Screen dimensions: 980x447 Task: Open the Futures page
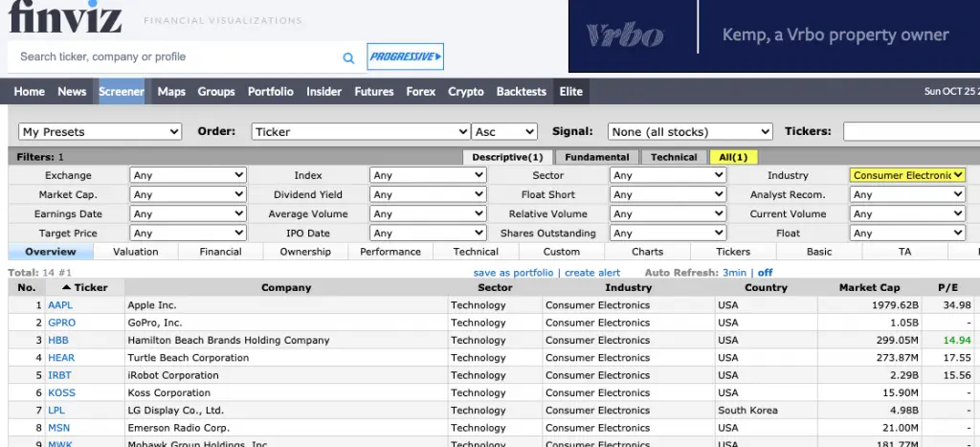pyautogui.click(x=374, y=91)
